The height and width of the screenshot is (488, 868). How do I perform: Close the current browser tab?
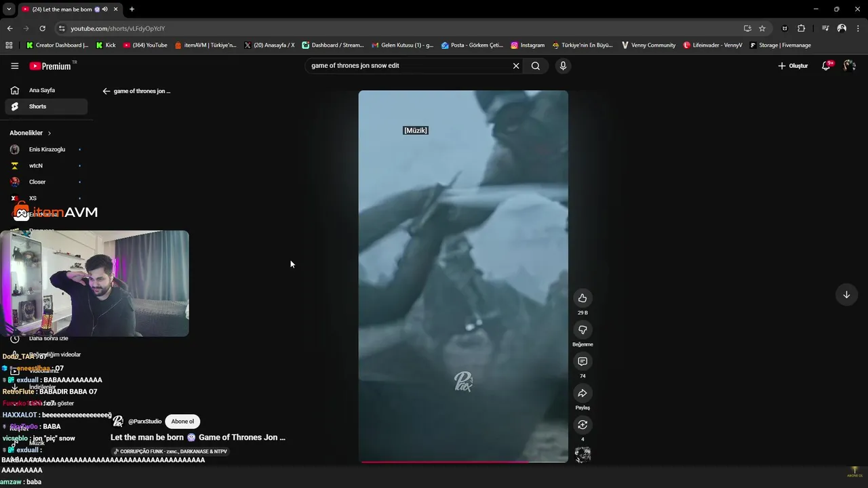click(x=115, y=9)
